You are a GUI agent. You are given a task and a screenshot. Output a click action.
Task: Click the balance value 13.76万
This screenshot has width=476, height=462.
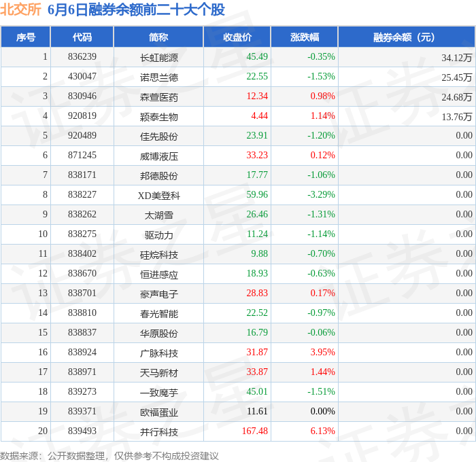click(456, 117)
